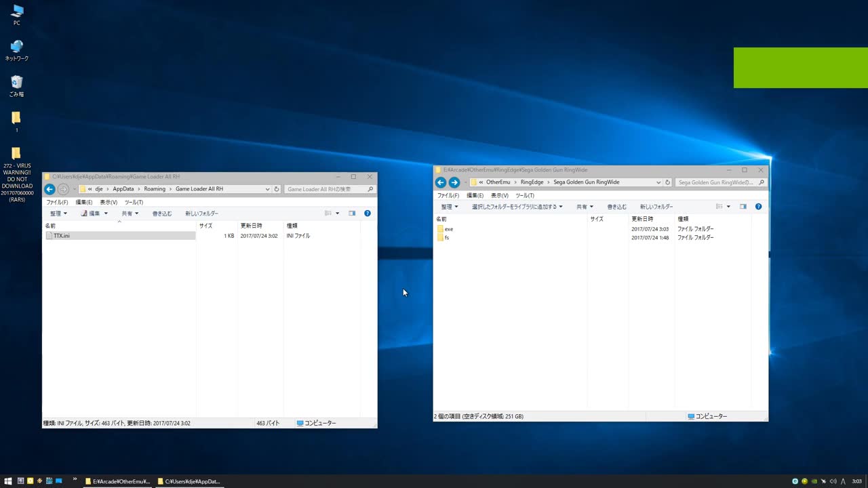Click 書き込む in Game Loader All RH window
Screen dimensions: 868x488
point(162,213)
